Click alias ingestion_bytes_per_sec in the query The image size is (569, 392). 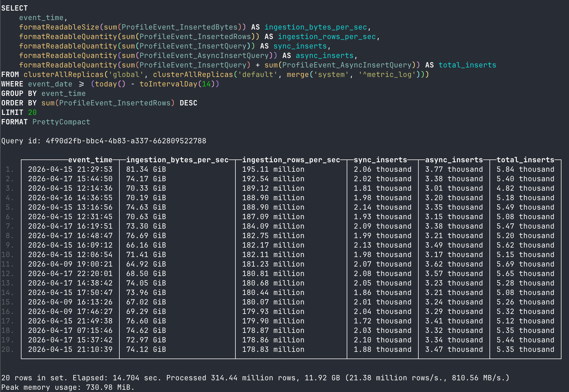click(316, 27)
